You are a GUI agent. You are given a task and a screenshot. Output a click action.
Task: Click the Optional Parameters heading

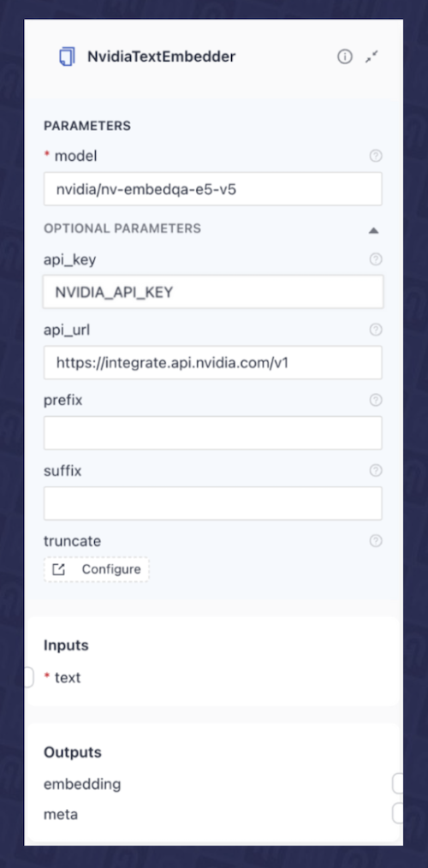pyautogui.click(x=122, y=228)
